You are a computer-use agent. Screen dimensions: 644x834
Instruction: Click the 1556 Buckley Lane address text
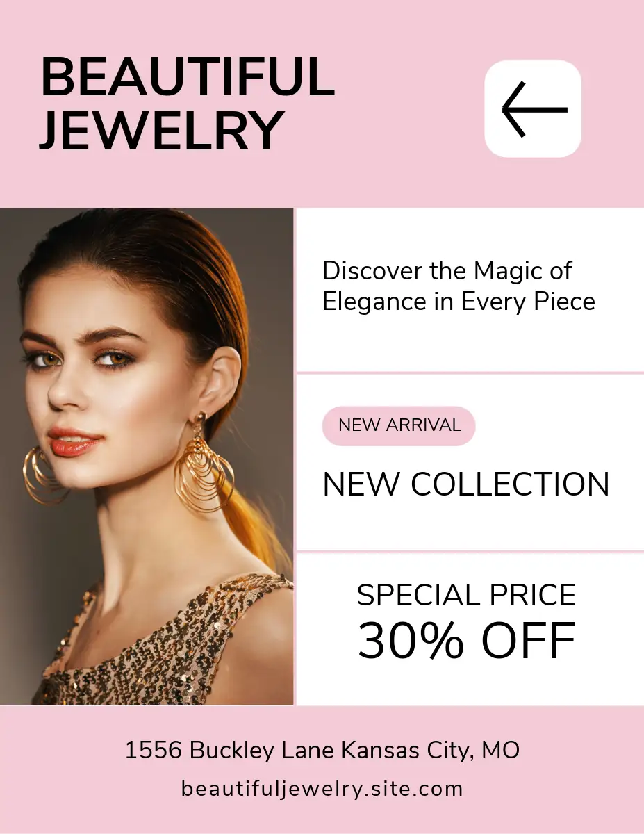click(231, 751)
